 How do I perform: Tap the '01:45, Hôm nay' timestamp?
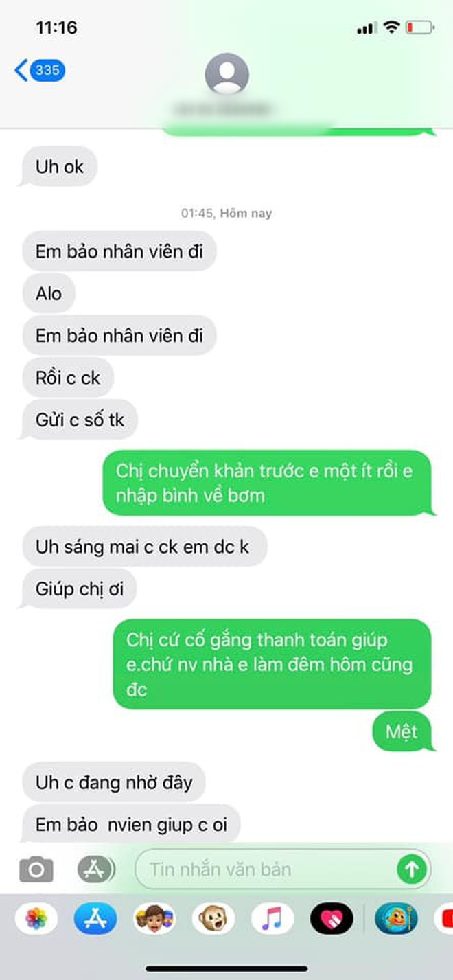(226, 214)
